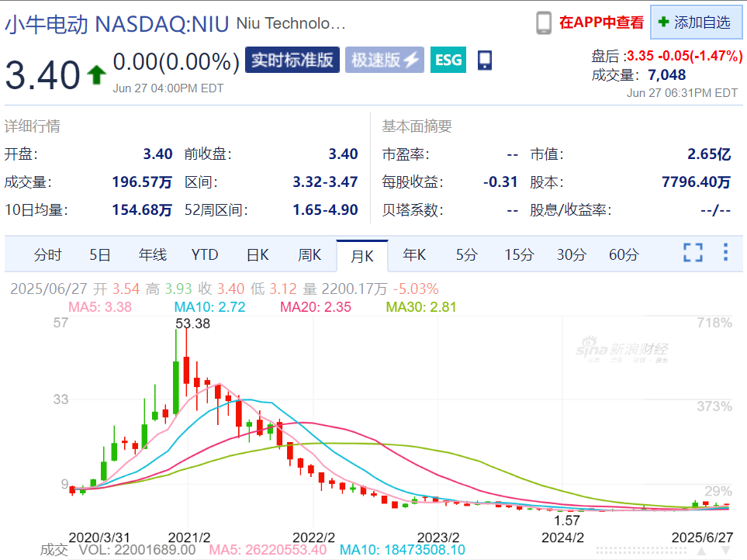Click the MA30: 2.81 indicator label
747x560 pixels.
[421, 306]
